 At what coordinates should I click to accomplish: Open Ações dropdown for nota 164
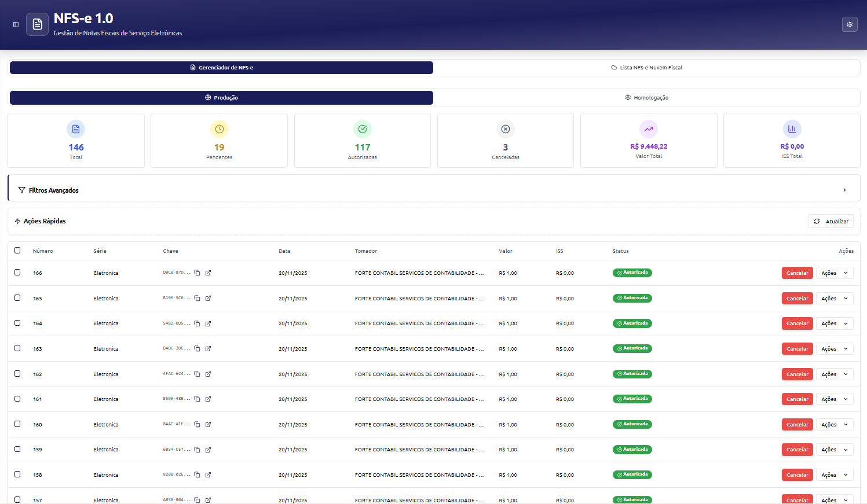pyautogui.click(x=835, y=323)
